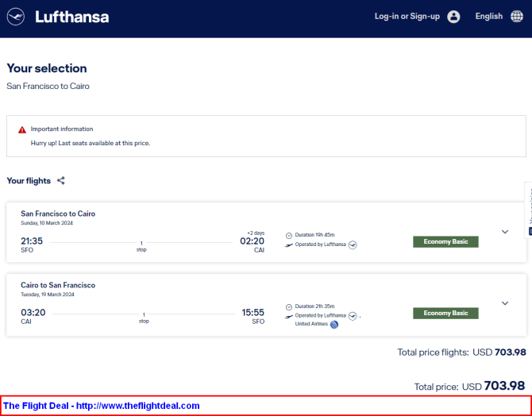Click Economy Basic badge on outbound flight
The height and width of the screenshot is (416, 532).
tap(445, 241)
